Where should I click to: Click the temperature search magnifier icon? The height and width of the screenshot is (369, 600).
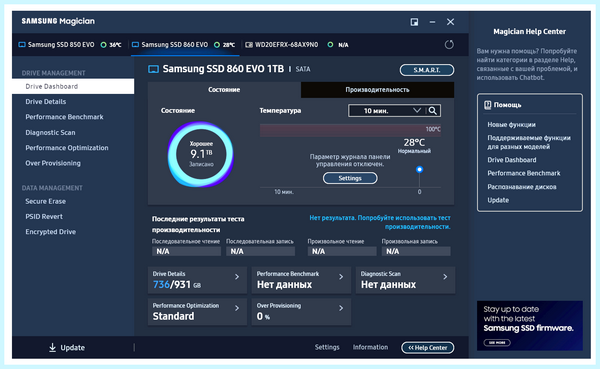(x=433, y=111)
